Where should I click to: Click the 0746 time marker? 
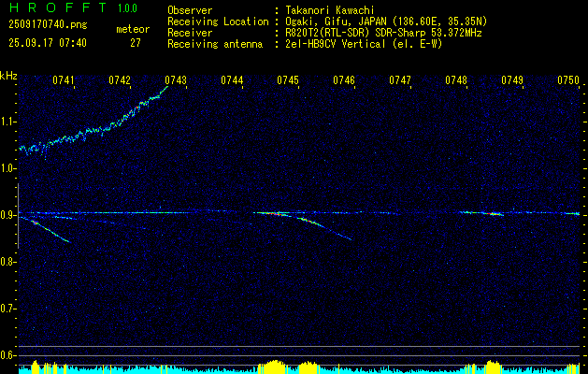coord(344,79)
